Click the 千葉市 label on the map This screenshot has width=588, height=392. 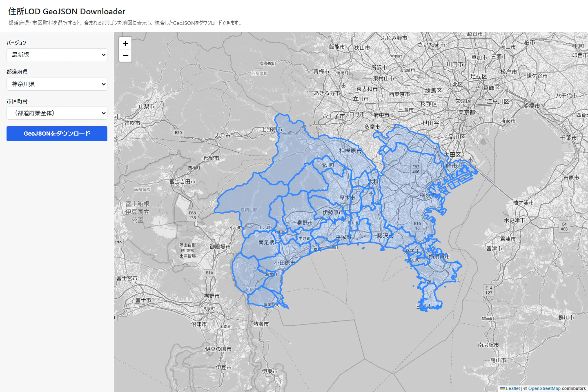point(568,138)
